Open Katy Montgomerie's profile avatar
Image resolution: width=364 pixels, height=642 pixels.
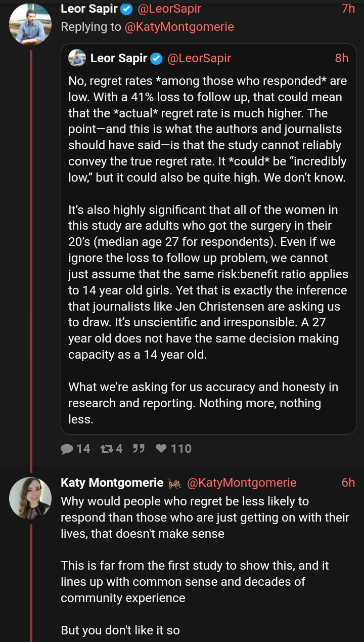(30, 498)
